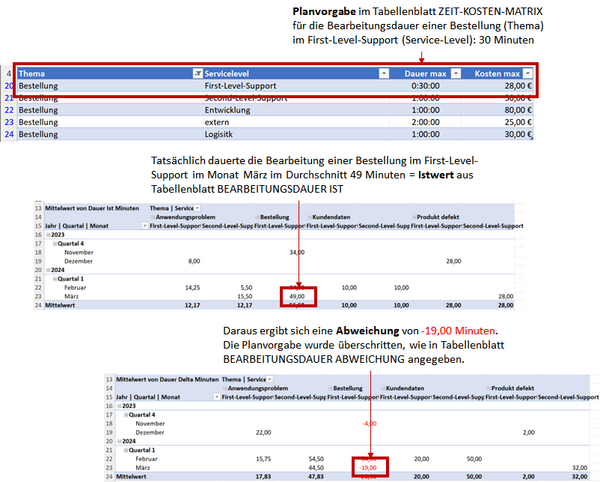
Task: Collapse year 2024 in Dauer Delta pivot
Action: 119,441
